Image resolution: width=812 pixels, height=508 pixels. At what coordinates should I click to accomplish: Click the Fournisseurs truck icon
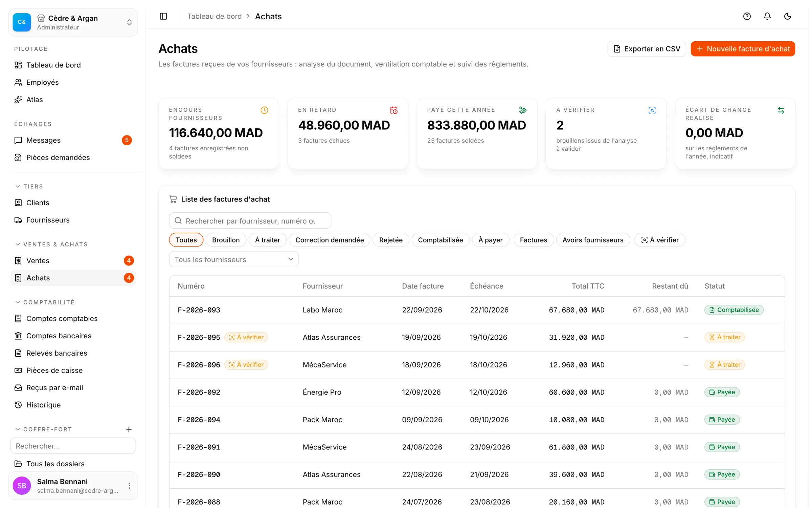(18, 220)
